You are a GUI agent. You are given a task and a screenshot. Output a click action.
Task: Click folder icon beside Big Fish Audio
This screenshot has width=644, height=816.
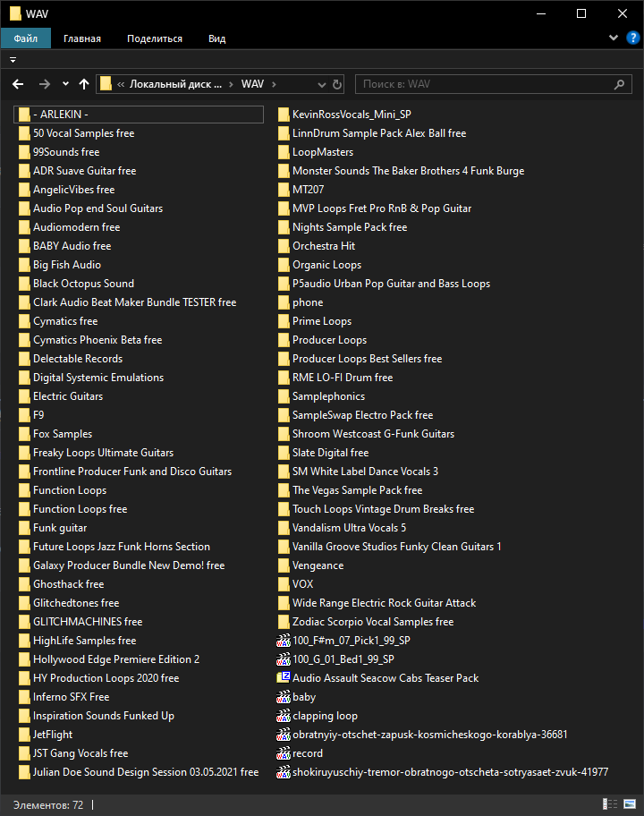pos(24,265)
